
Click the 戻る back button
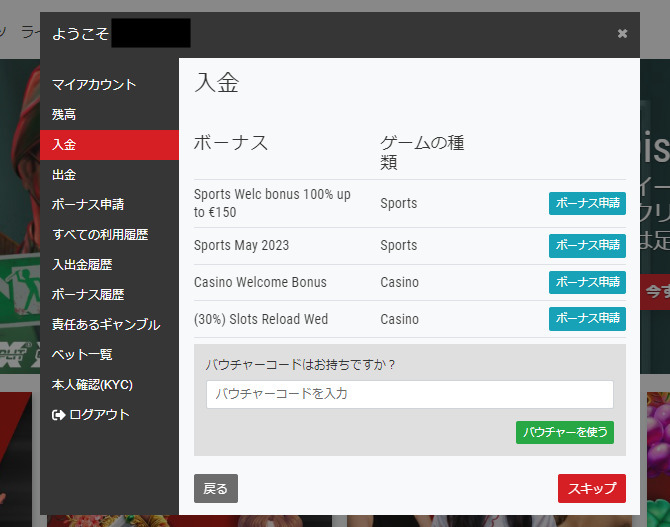click(216, 489)
